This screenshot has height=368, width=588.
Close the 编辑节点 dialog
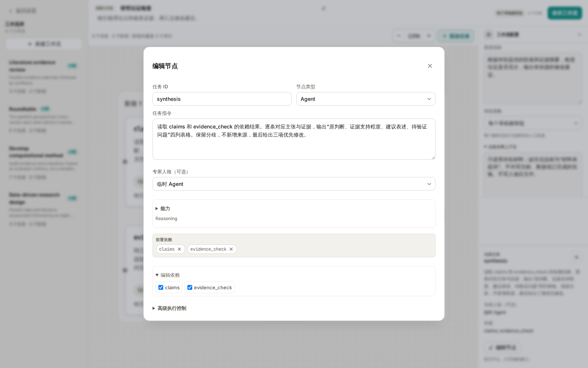click(x=430, y=66)
